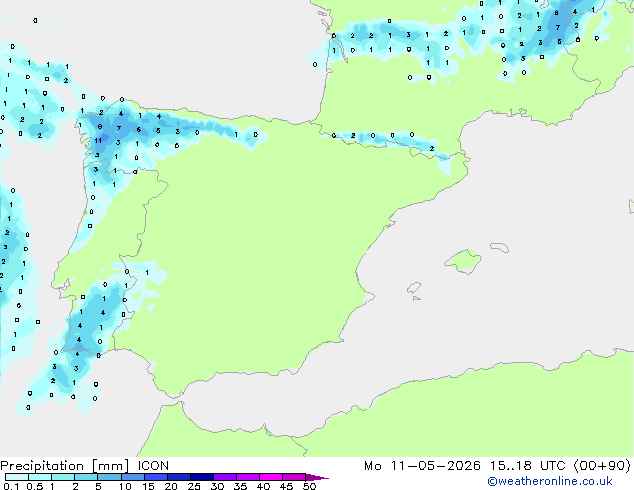Click the Menorca island outline
634x490 pixels.
click(499, 247)
